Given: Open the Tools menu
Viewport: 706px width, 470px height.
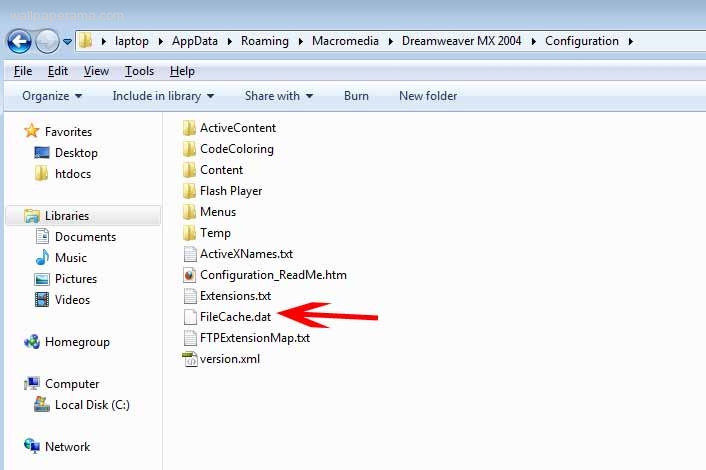Looking at the screenshot, I should point(139,71).
